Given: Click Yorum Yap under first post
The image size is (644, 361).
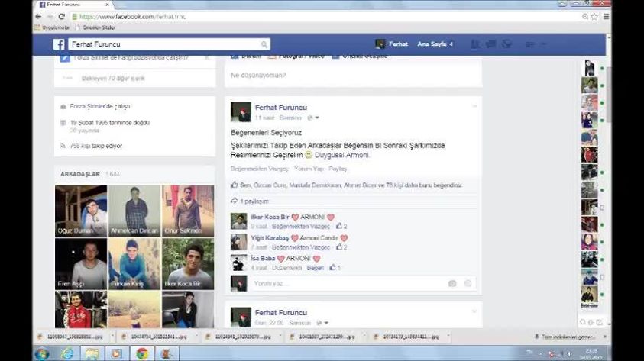Looking at the screenshot, I should pos(309,169).
